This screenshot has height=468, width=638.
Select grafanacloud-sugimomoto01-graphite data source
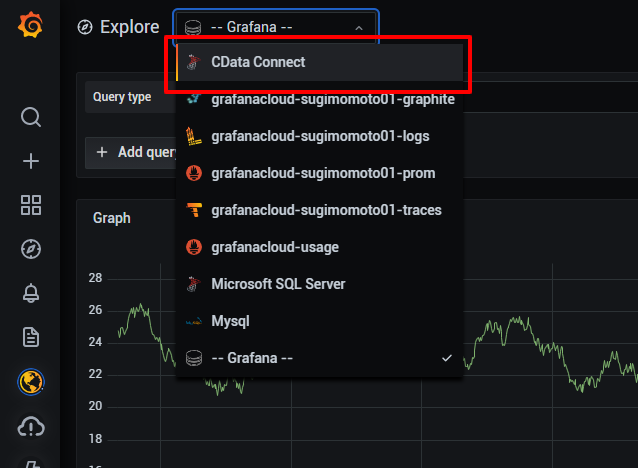click(319, 99)
